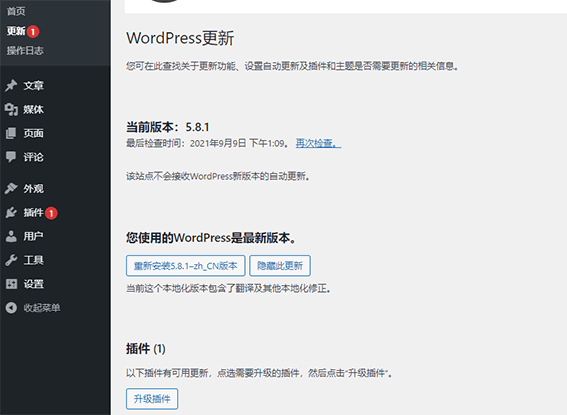Click the paintbrush icon for 外观
567x415 pixels.
point(11,188)
